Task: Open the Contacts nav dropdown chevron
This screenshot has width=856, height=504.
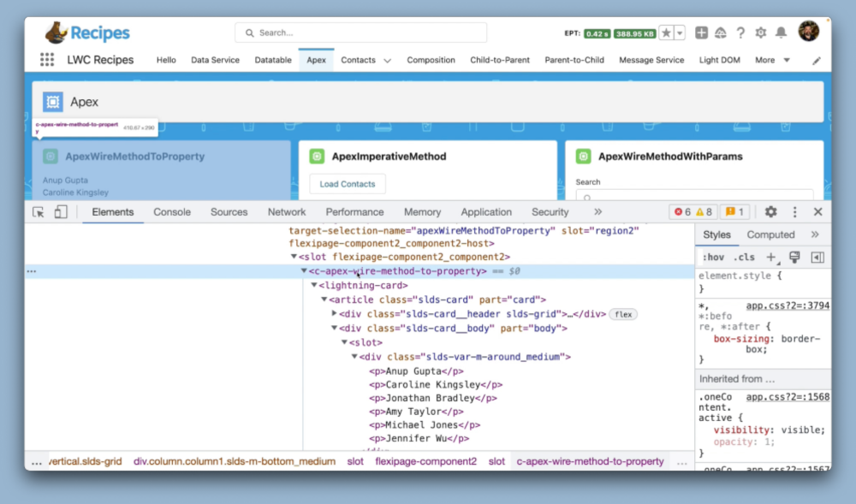Action: (x=387, y=61)
